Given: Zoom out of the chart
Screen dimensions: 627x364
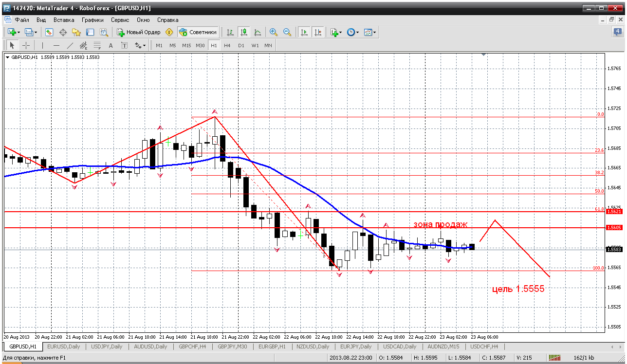Looking at the screenshot, I should click(x=287, y=32).
